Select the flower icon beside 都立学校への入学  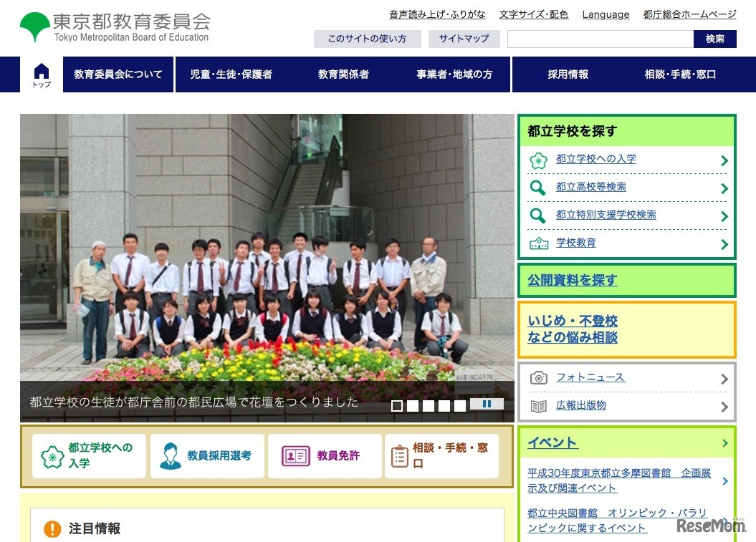pyautogui.click(x=539, y=160)
